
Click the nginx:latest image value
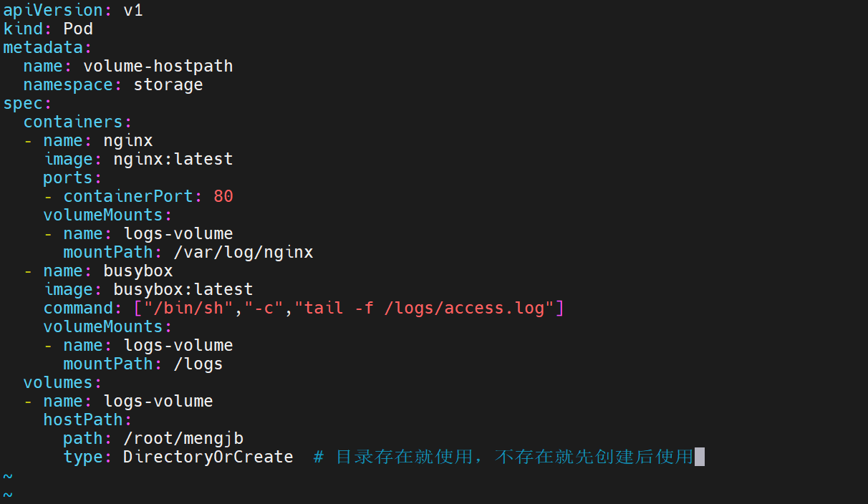173,159
